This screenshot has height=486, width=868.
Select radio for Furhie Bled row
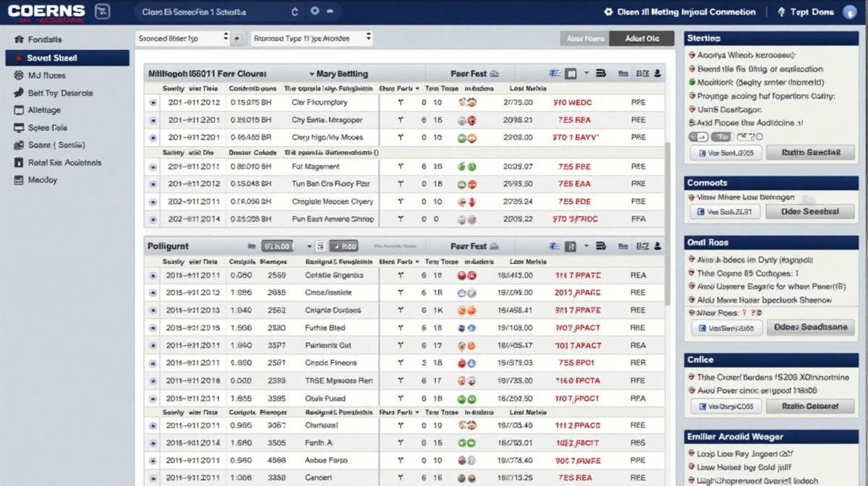[x=153, y=328]
